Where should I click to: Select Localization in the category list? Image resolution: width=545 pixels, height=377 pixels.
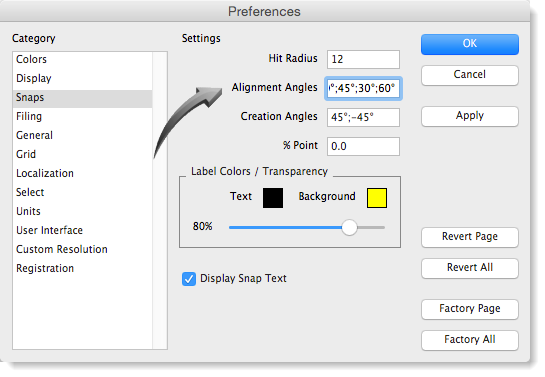pyautogui.click(x=82, y=173)
